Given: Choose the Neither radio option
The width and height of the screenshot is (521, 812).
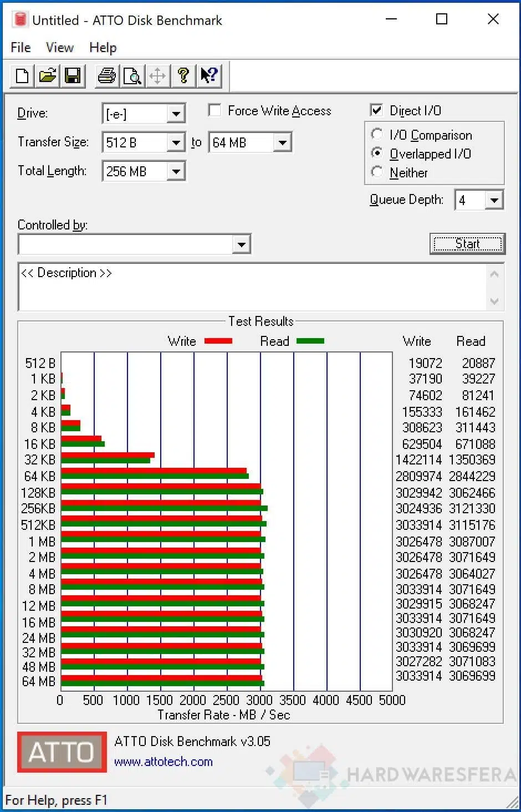Looking at the screenshot, I should click(x=377, y=172).
